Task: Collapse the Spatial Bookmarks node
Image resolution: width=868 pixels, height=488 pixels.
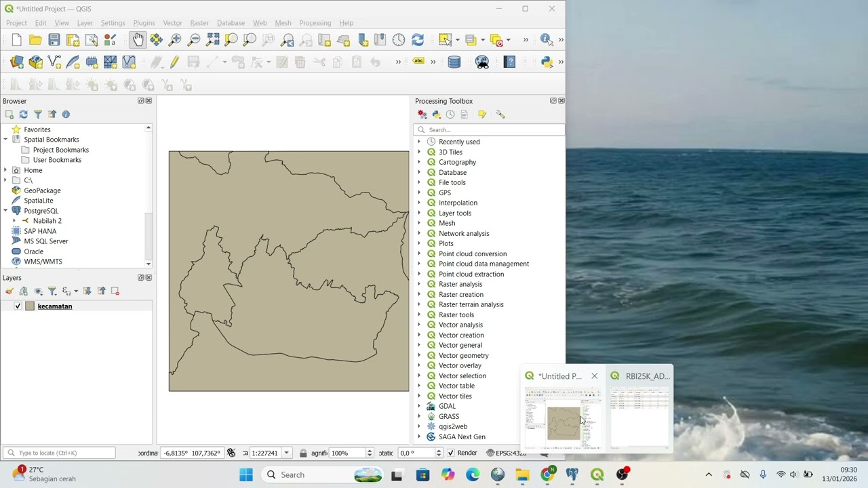Action: [x=5, y=140]
